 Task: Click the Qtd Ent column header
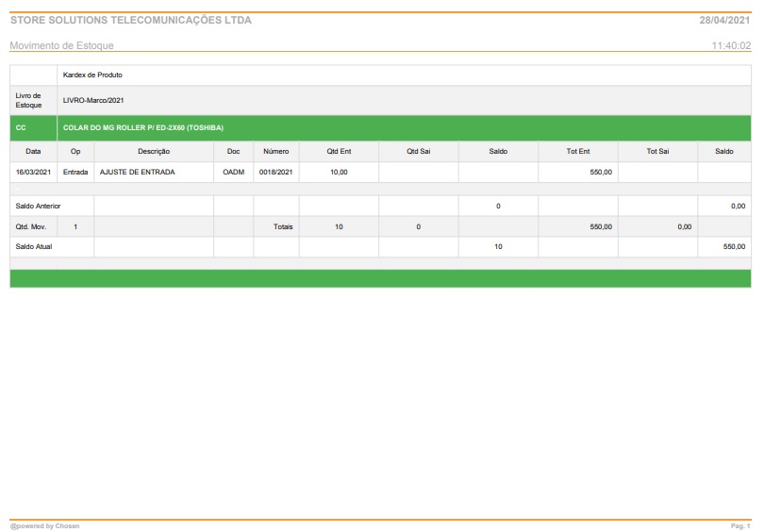coord(339,151)
